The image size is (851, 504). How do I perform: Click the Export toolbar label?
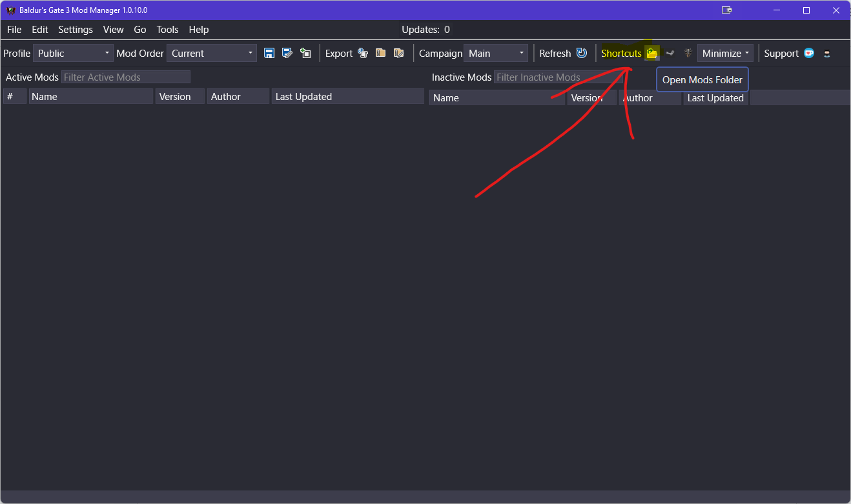click(x=339, y=53)
